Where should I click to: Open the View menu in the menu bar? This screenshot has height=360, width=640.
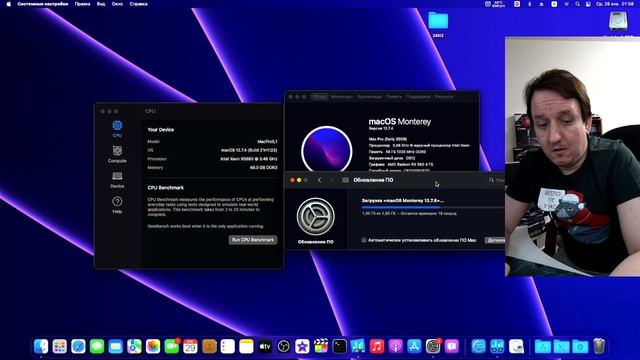pyautogui.click(x=101, y=4)
